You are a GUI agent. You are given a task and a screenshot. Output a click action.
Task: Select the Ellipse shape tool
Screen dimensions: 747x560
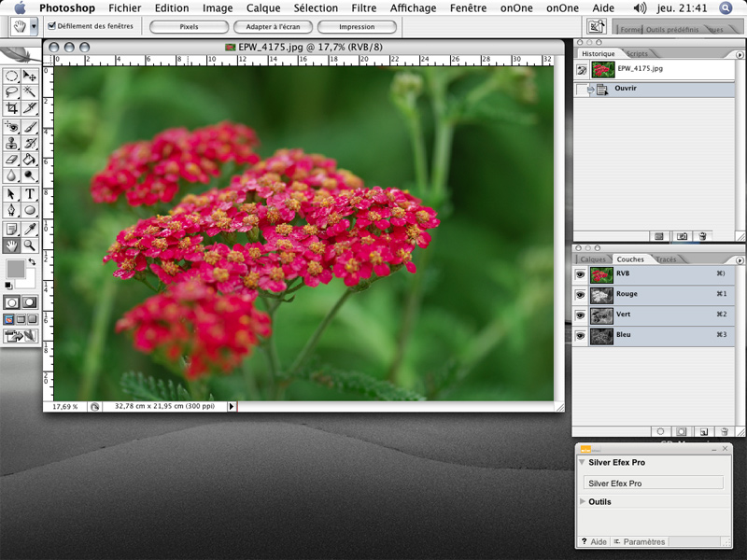30,210
